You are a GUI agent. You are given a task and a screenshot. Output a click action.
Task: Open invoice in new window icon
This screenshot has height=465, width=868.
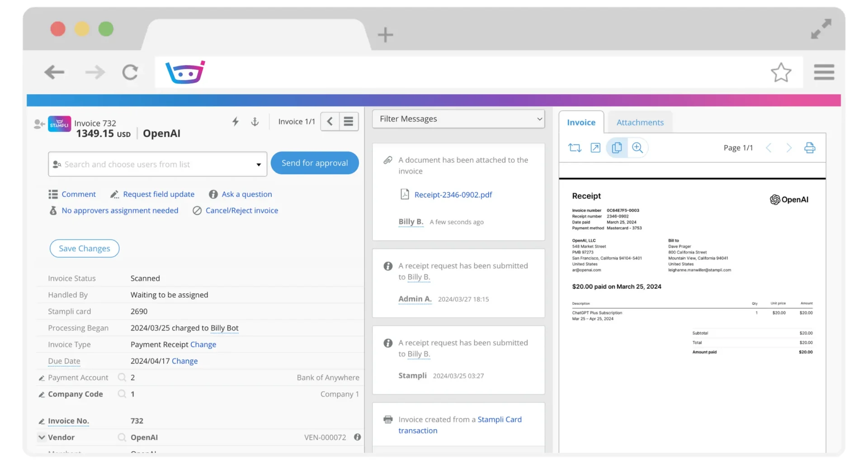(x=595, y=148)
